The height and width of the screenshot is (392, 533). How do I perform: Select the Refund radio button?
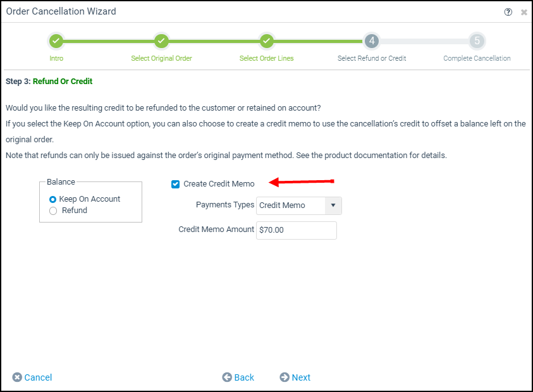click(x=53, y=211)
